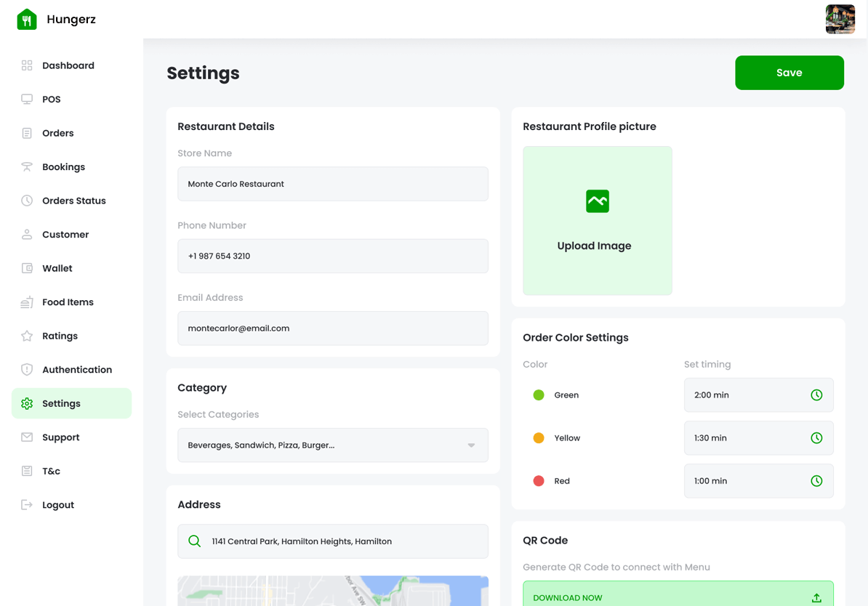Expand the Select Categories dropdown arrow

tap(471, 445)
